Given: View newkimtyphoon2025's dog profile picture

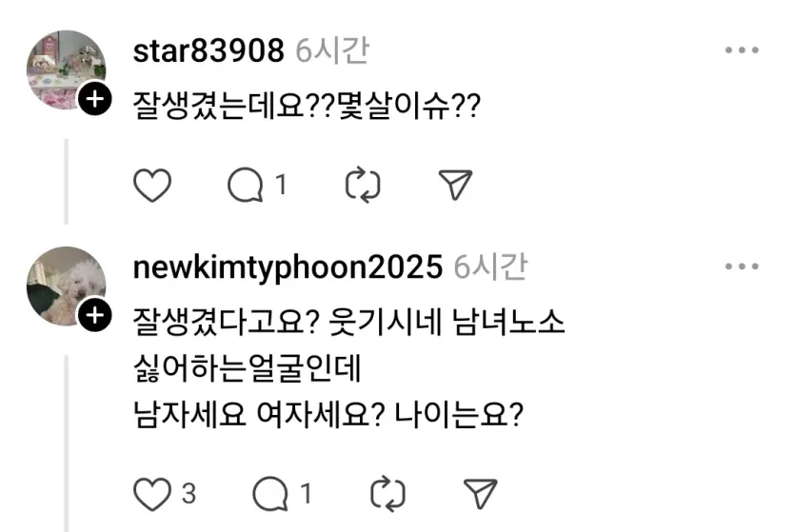Looking at the screenshot, I should pos(67,286).
